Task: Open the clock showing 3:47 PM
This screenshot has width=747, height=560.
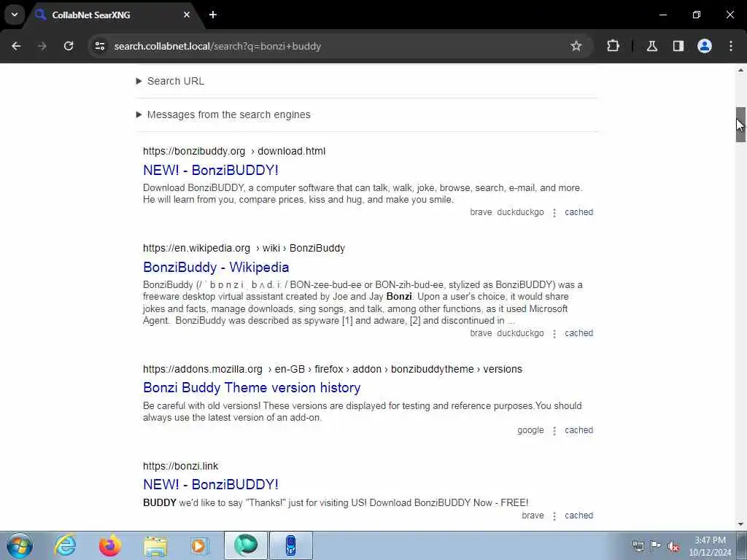Action: pos(710,546)
